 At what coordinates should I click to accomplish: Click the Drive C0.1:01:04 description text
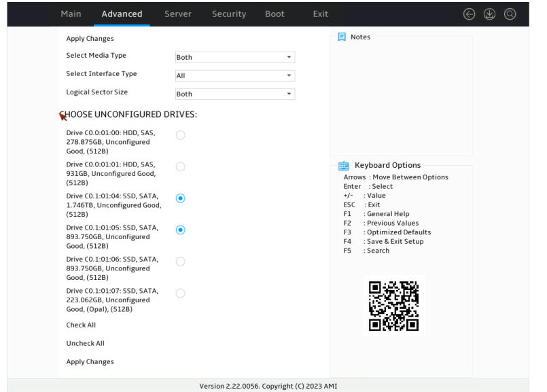pyautogui.click(x=113, y=205)
